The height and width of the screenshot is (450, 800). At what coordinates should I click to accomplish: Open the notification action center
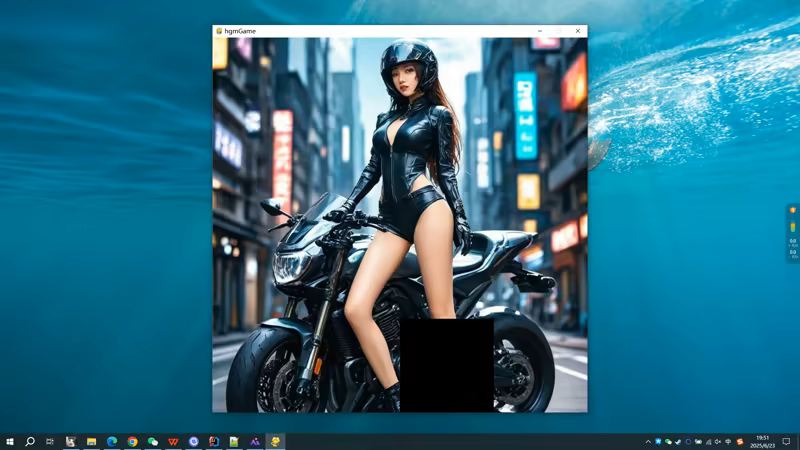click(x=787, y=441)
